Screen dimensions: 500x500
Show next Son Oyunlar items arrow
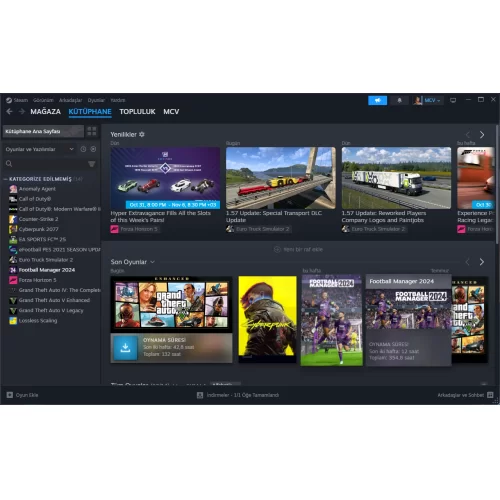482,262
